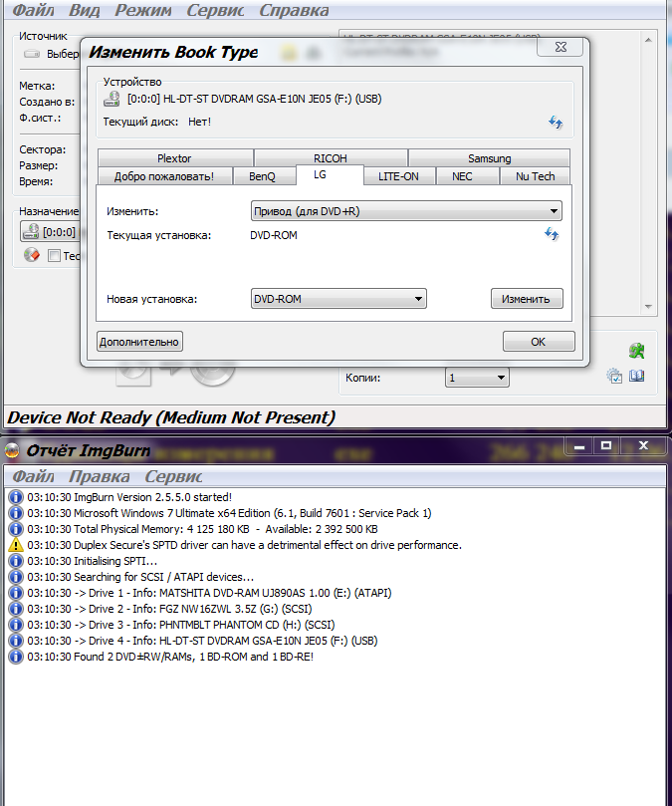
Task: Open Сервис menu in main window
Action: [215, 10]
